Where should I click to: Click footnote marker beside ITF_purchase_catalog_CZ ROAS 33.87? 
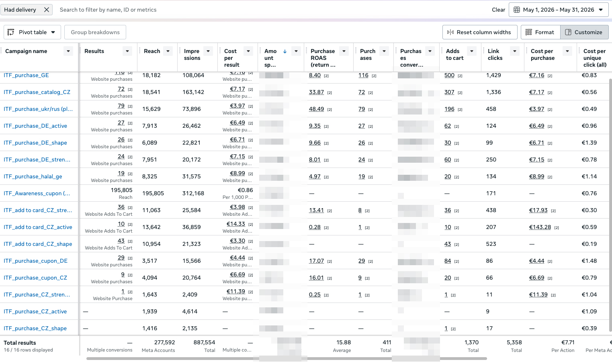coord(330,93)
